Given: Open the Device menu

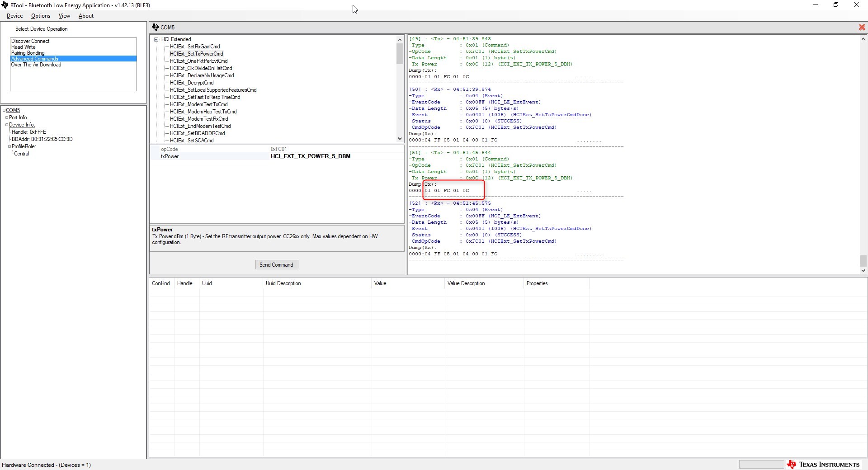Looking at the screenshot, I should pos(14,16).
